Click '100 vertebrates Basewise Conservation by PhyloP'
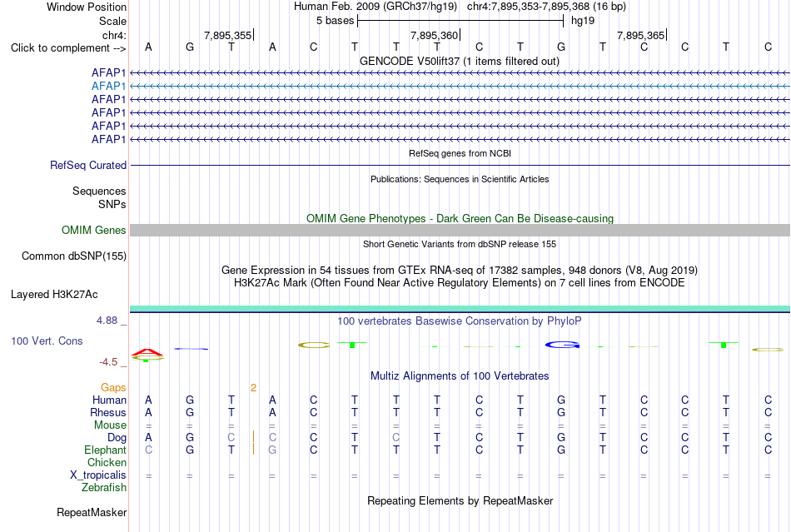The width and height of the screenshot is (791, 532). 460,321
